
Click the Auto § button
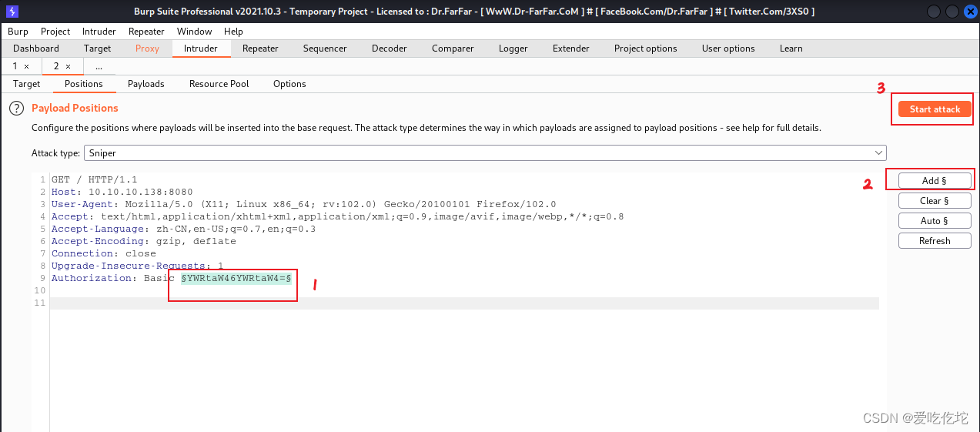point(935,221)
